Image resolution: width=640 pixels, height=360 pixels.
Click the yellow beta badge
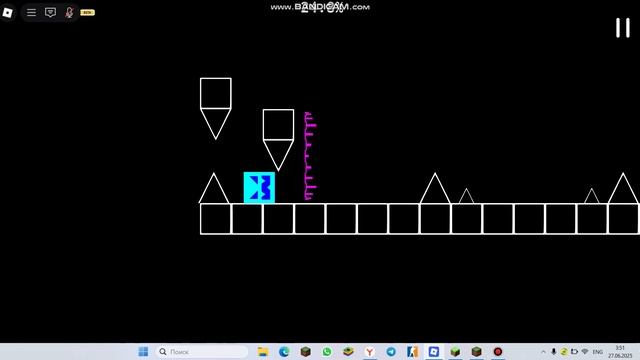[x=87, y=13]
